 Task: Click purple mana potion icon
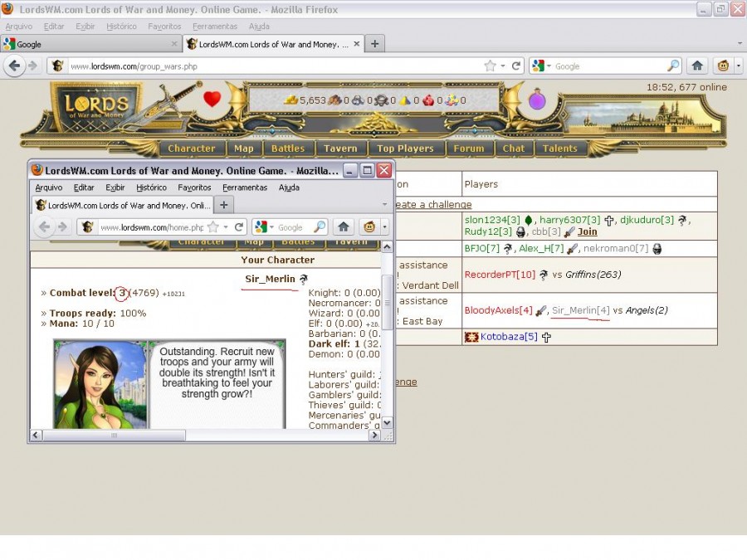point(537,99)
